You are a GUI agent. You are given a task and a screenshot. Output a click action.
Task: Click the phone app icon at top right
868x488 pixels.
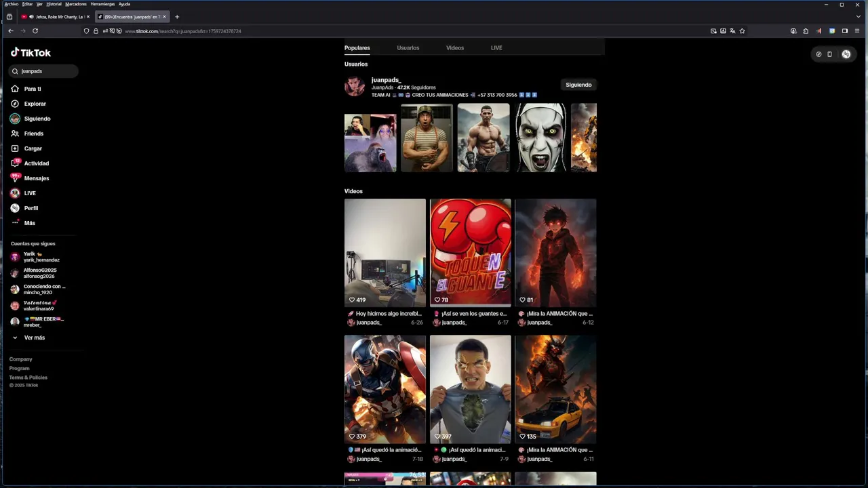coord(829,54)
